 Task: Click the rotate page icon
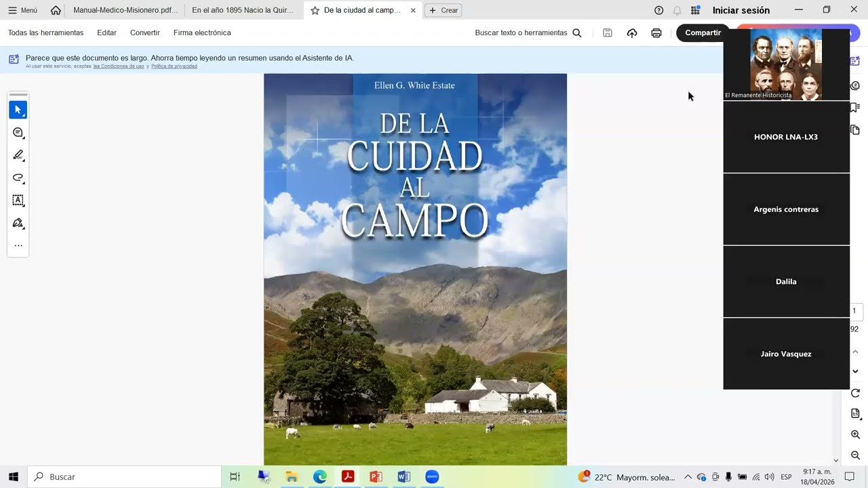[855, 393]
